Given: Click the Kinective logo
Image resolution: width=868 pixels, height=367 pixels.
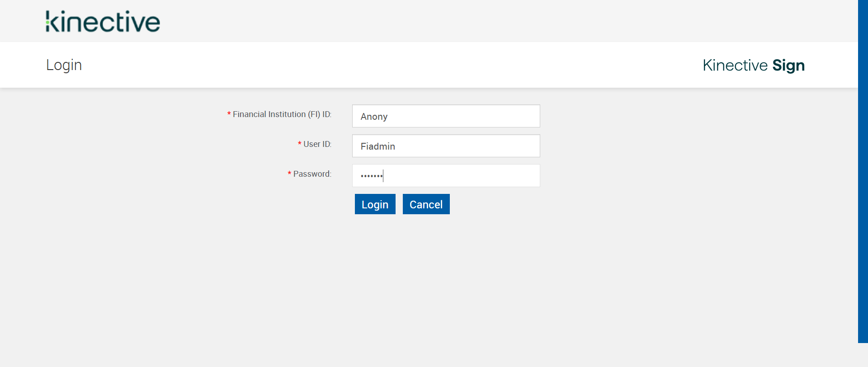Looking at the screenshot, I should [103, 21].
